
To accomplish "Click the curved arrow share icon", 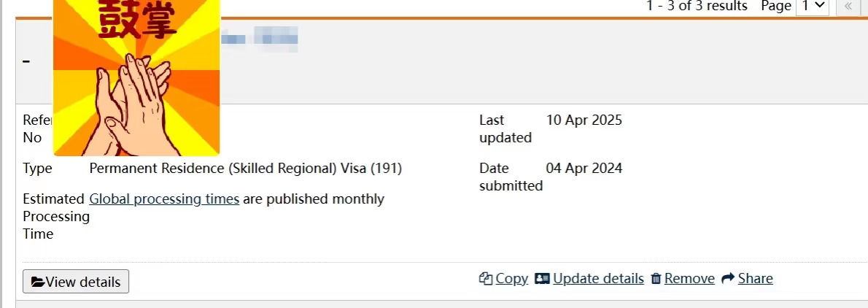I will coord(728,278).
